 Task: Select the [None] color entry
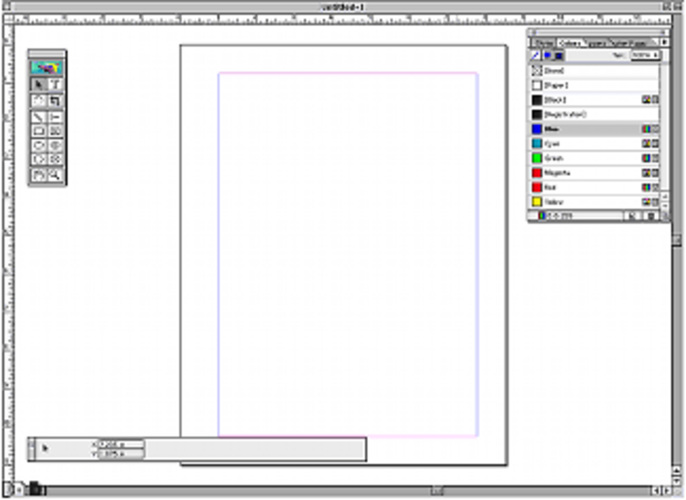click(x=595, y=70)
